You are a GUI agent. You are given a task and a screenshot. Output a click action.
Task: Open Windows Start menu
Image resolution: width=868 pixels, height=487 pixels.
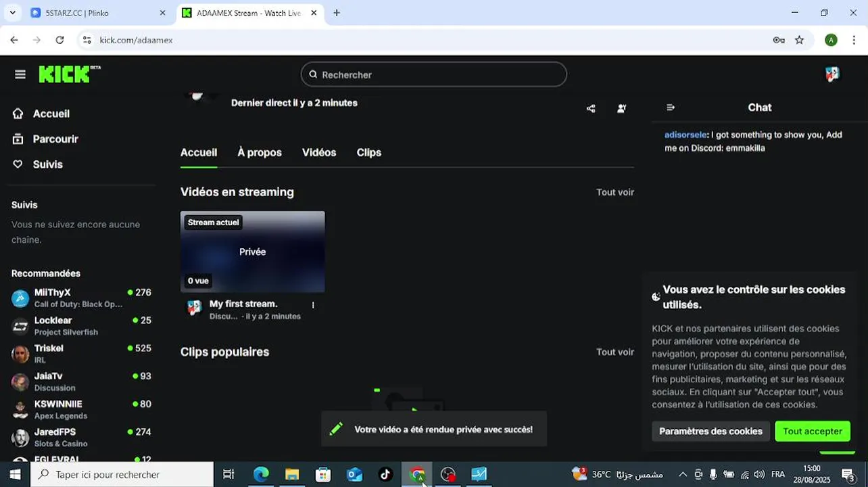tap(15, 474)
